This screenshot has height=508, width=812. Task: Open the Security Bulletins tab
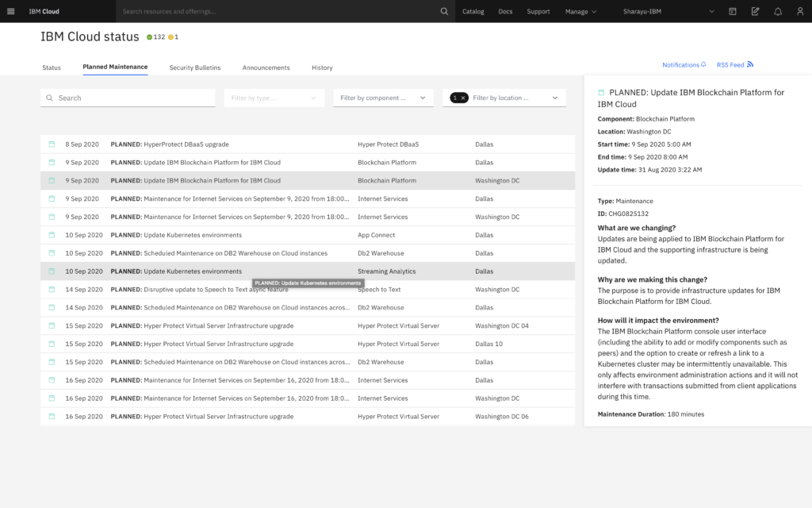195,67
